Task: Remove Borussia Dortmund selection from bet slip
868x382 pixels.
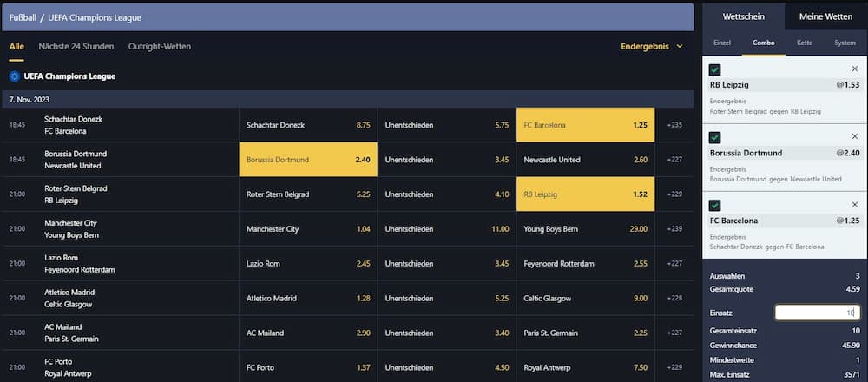Action: tap(854, 136)
